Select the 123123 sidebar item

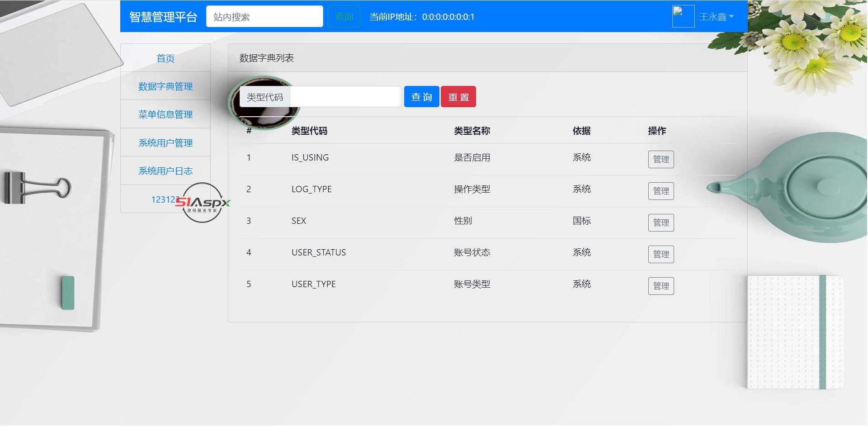click(x=165, y=199)
